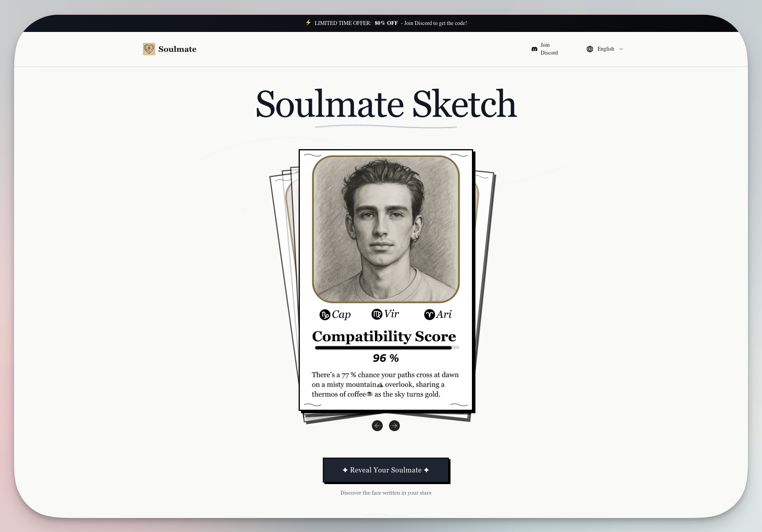Click the Virgo zodiac symbol

(377, 314)
